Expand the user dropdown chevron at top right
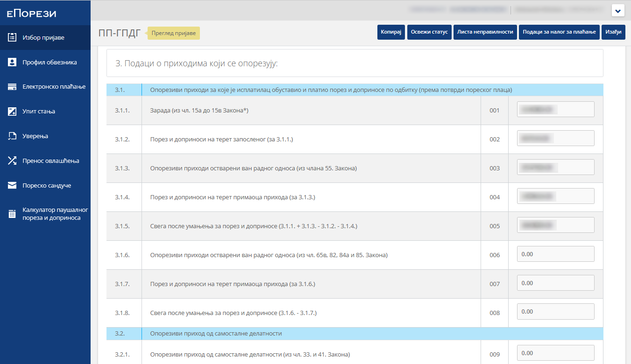Viewport: 631px width, 364px height. [618, 10]
